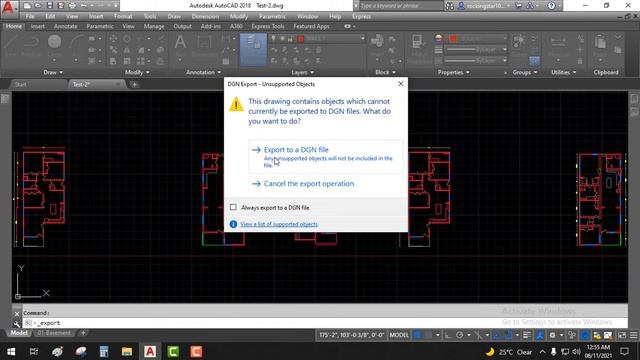Switch to the Express Tools ribbon tab
This screenshot has height=360, width=640.
point(268,26)
